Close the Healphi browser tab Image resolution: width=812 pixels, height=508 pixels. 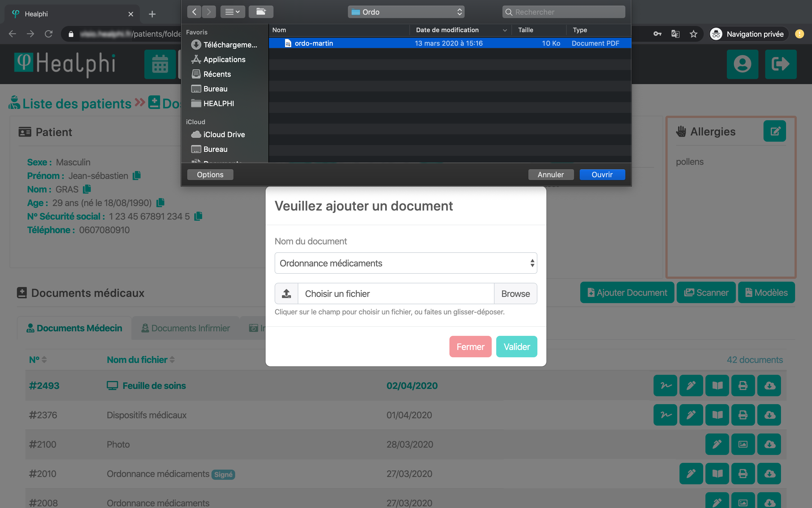pos(131,14)
